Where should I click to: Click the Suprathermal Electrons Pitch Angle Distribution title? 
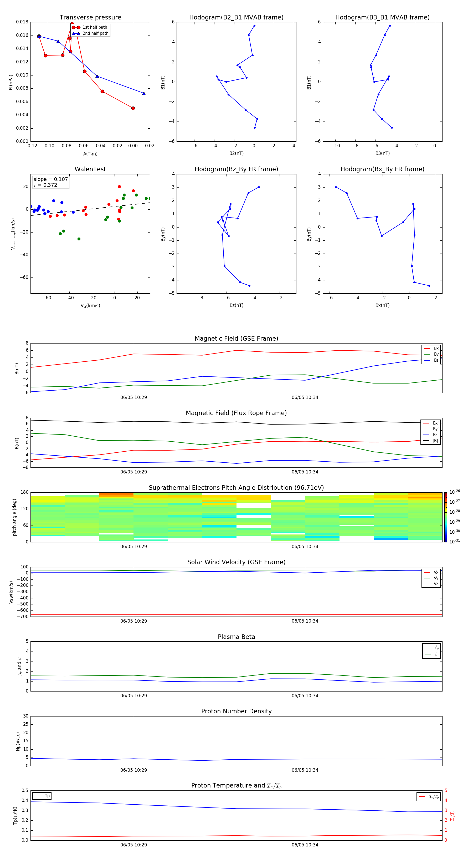click(x=236, y=488)
